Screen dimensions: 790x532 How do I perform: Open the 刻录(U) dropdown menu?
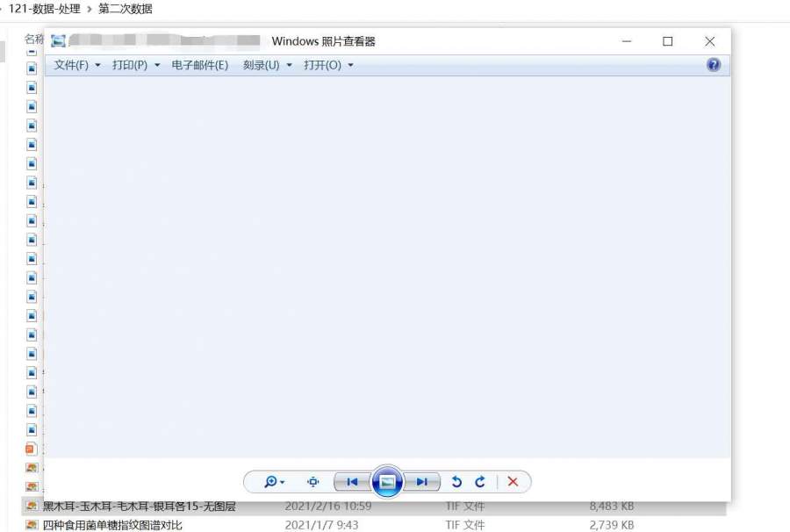(x=268, y=65)
